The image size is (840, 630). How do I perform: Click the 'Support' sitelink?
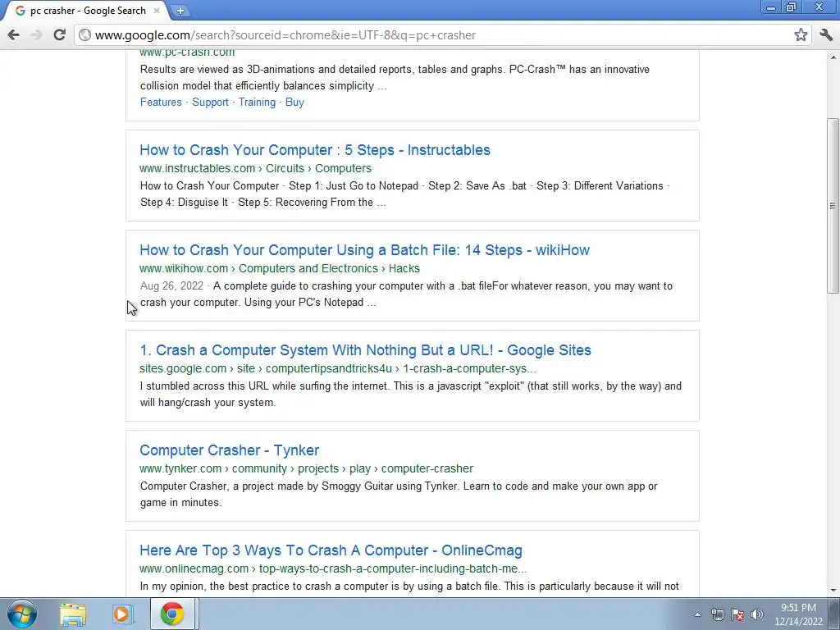tap(210, 103)
